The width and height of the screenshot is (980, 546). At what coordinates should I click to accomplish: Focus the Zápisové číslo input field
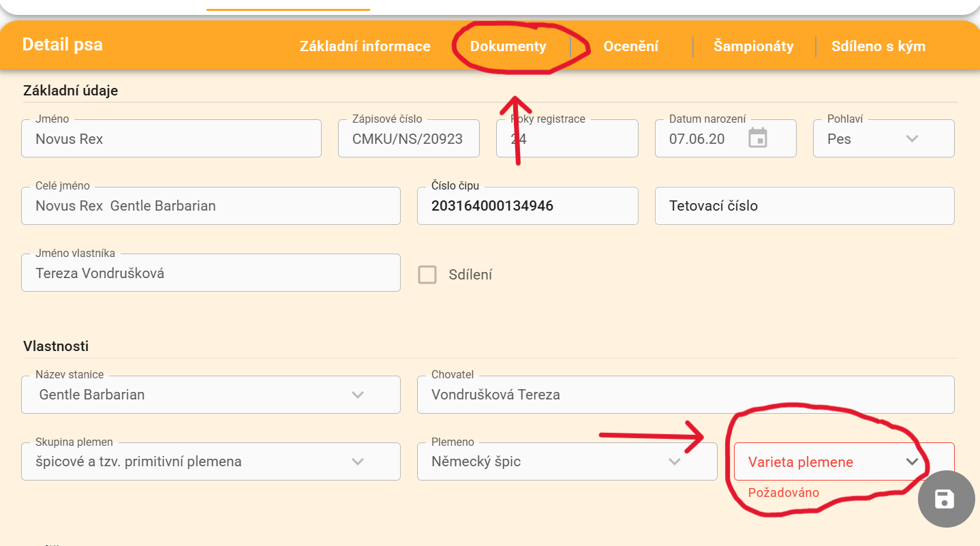pos(408,139)
